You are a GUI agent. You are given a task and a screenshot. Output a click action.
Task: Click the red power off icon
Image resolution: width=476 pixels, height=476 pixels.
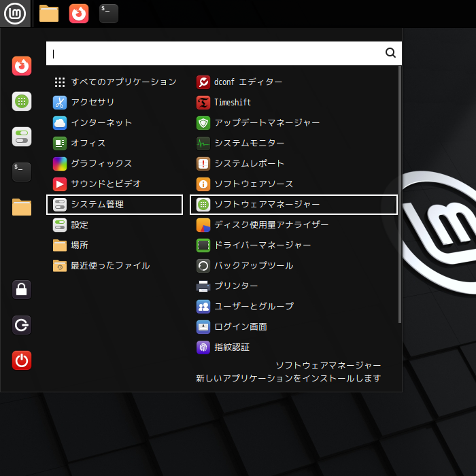(x=22, y=360)
